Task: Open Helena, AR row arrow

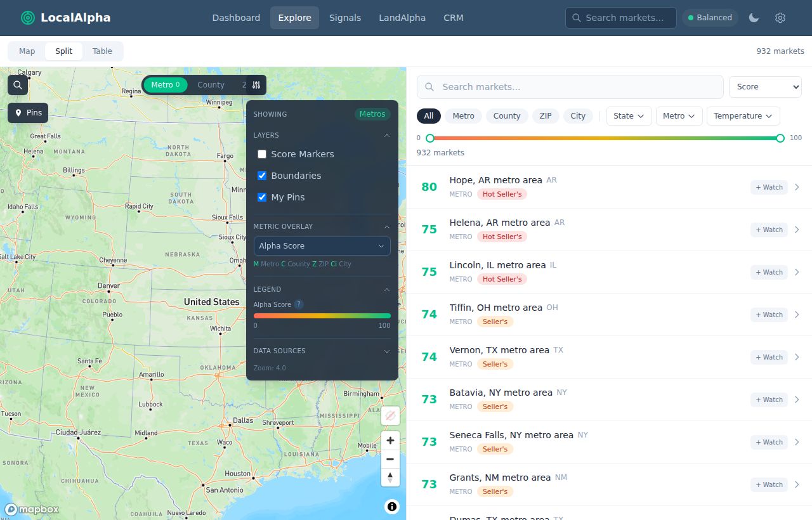Action: point(797,230)
